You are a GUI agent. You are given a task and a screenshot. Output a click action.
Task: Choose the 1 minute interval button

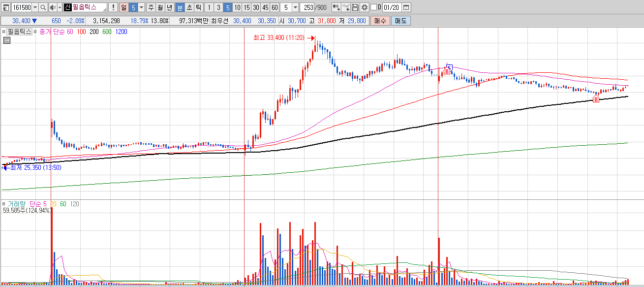click(x=209, y=7)
